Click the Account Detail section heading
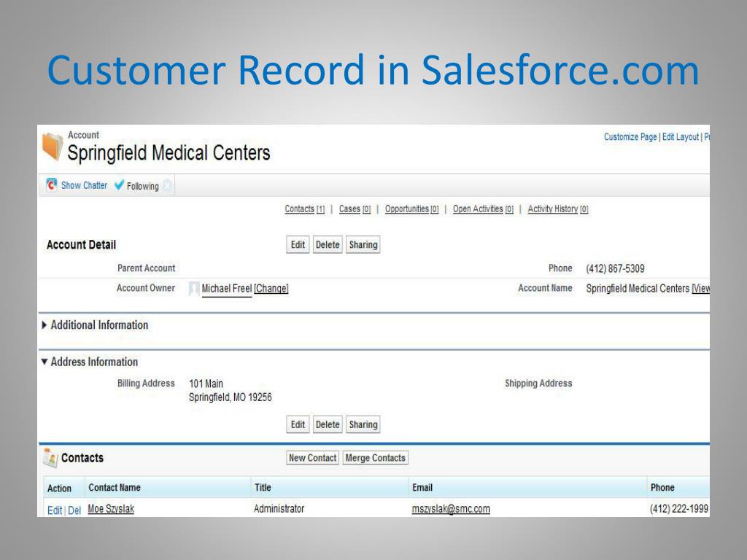Image resolution: width=747 pixels, height=560 pixels. pyautogui.click(x=81, y=245)
